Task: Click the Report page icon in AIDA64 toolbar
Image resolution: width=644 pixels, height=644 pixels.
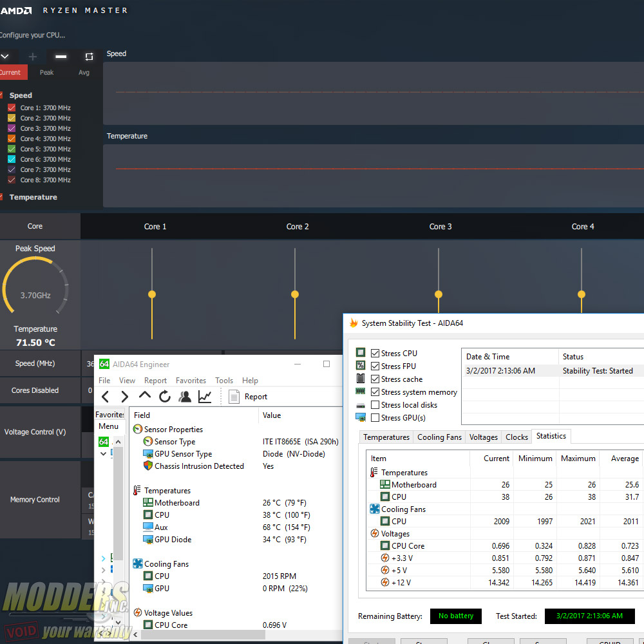Action: (x=234, y=396)
